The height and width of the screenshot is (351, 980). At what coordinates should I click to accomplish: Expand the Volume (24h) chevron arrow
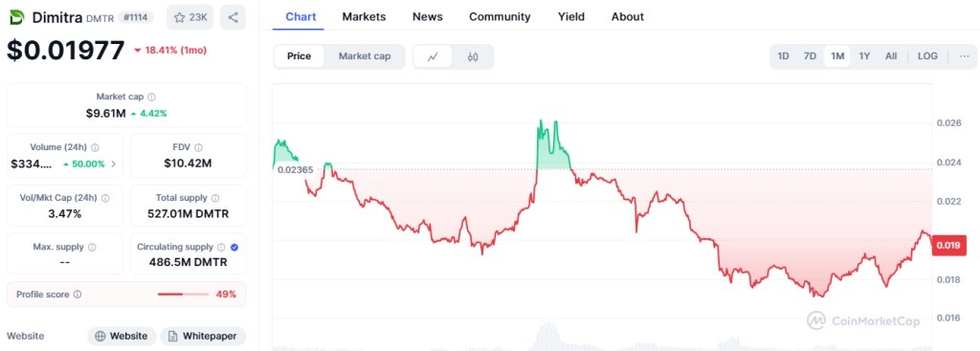pyautogui.click(x=113, y=165)
